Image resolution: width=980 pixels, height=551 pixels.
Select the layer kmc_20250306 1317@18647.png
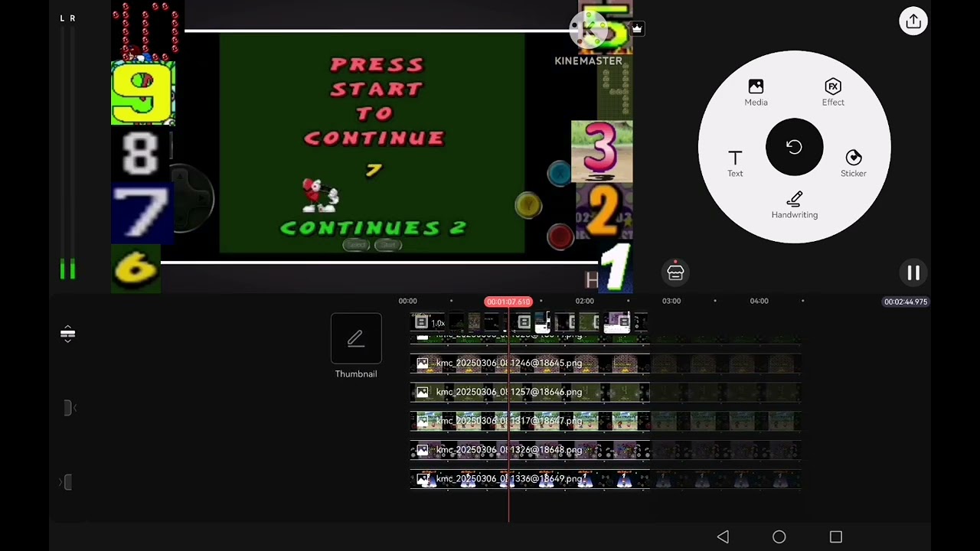[x=530, y=421]
